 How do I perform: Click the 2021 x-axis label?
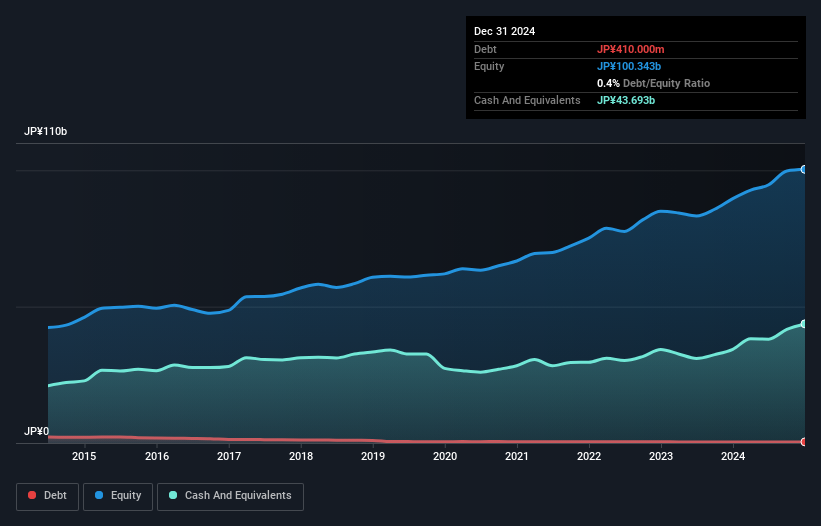point(517,456)
